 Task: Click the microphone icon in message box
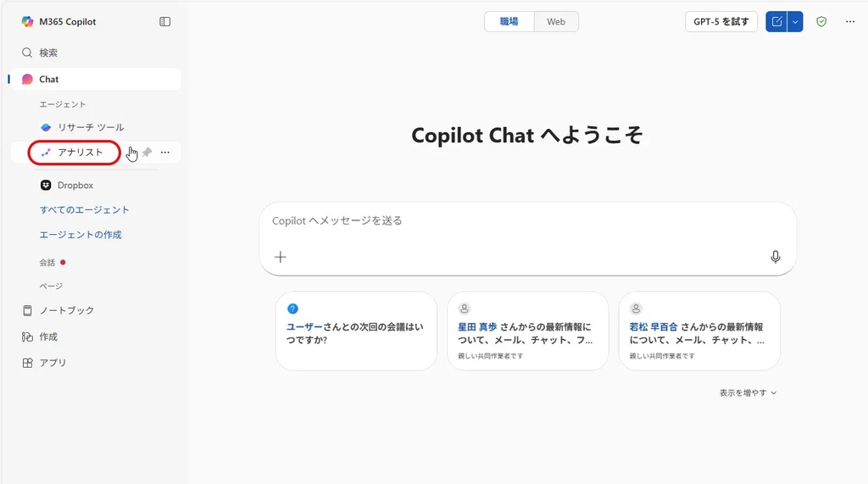click(x=775, y=257)
